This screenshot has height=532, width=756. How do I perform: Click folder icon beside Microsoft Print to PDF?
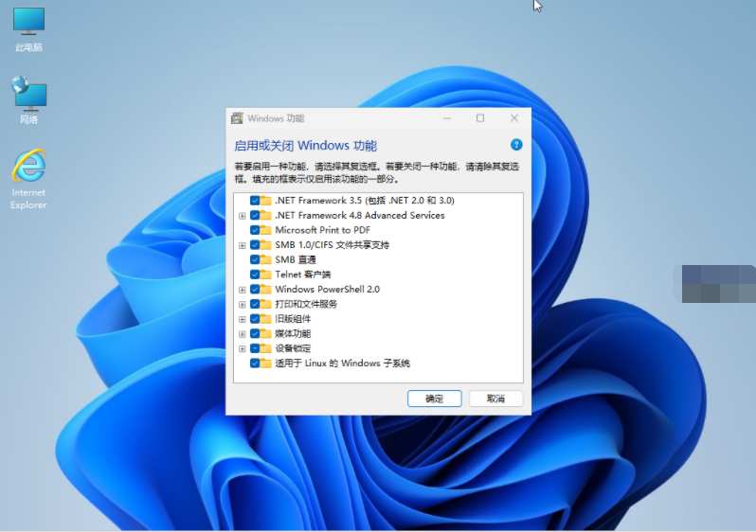coord(265,230)
